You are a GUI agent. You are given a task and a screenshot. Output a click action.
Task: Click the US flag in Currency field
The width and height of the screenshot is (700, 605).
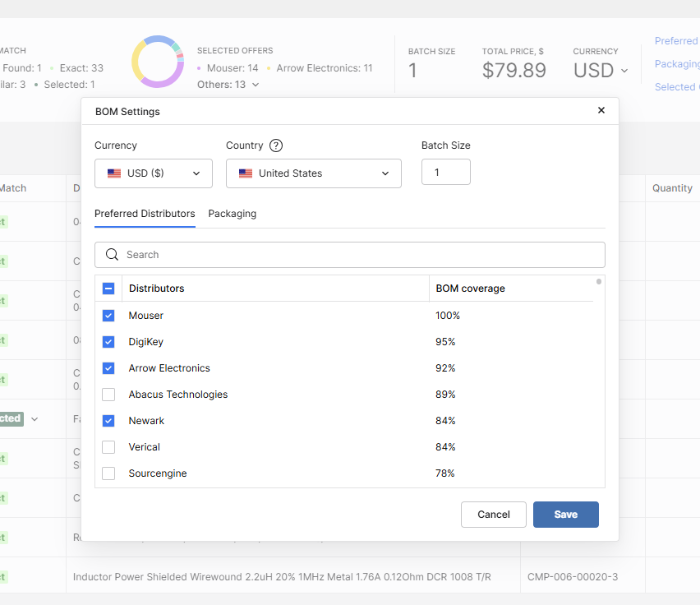(114, 173)
